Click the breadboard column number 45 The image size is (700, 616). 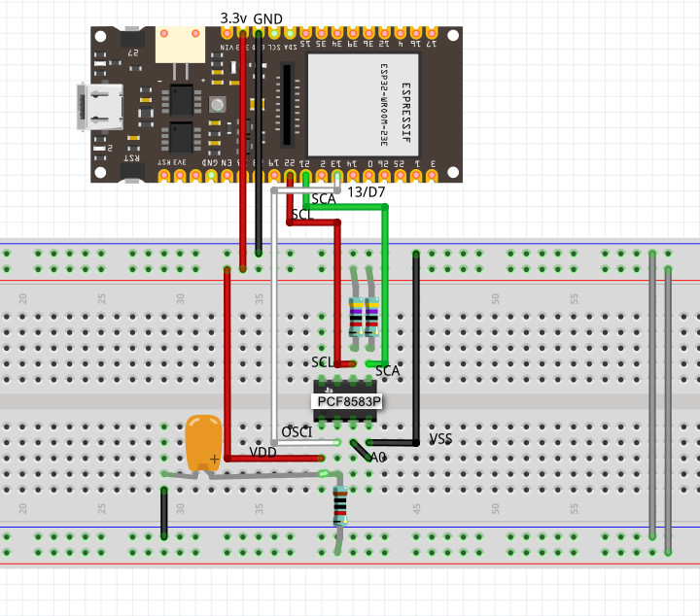(x=416, y=508)
